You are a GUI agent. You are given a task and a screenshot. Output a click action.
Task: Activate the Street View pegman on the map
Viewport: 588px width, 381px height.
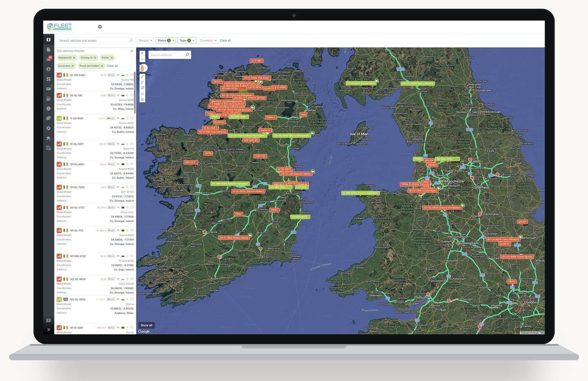(142, 68)
